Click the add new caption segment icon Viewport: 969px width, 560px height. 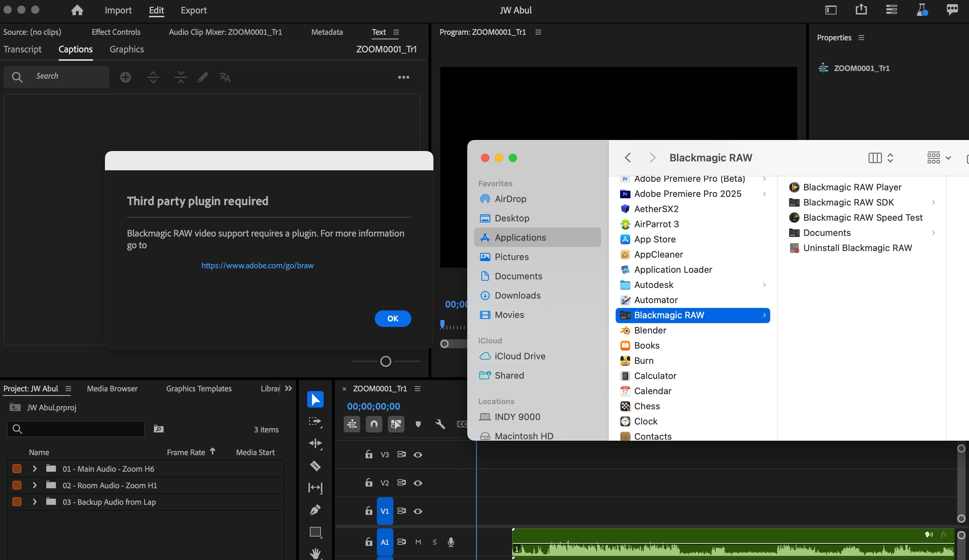[125, 77]
